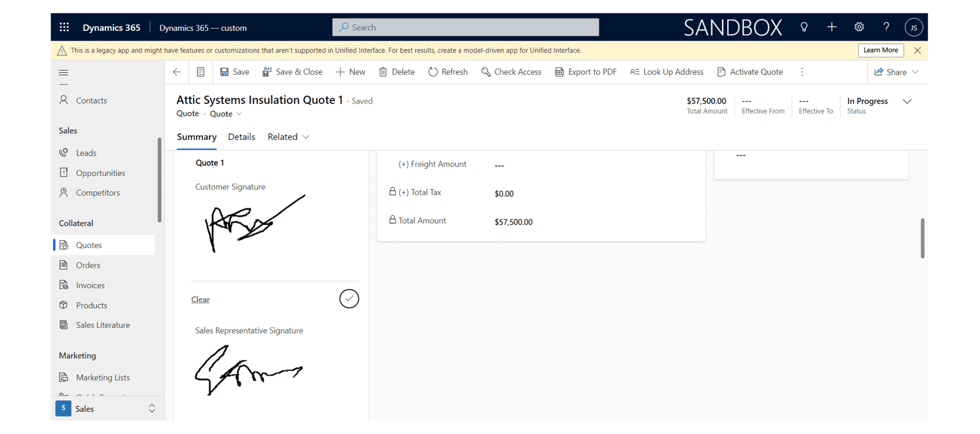Screen dimensions: 980x434
Task: Click New in the command bar
Action: pos(350,72)
